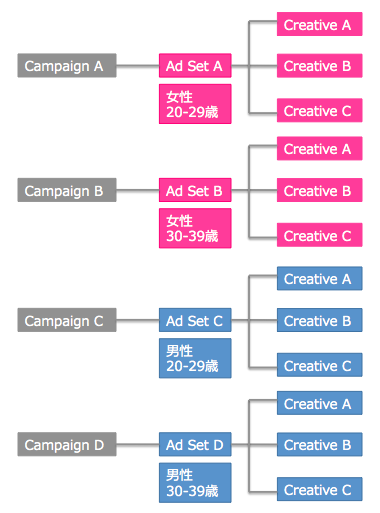Select Creative C under Ad Set A
380x513 pixels.
(x=320, y=110)
